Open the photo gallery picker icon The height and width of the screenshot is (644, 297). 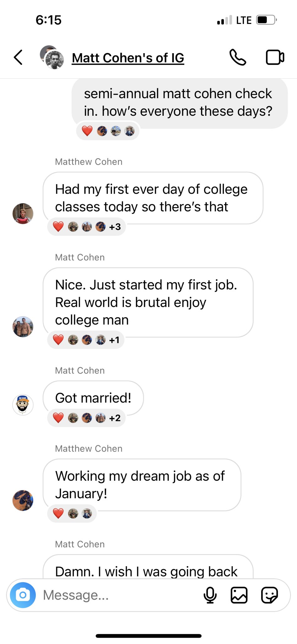point(239,595)
